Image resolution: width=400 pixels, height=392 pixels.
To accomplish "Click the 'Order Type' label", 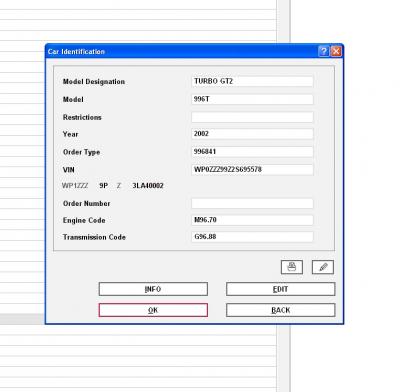I will point(81,152).
